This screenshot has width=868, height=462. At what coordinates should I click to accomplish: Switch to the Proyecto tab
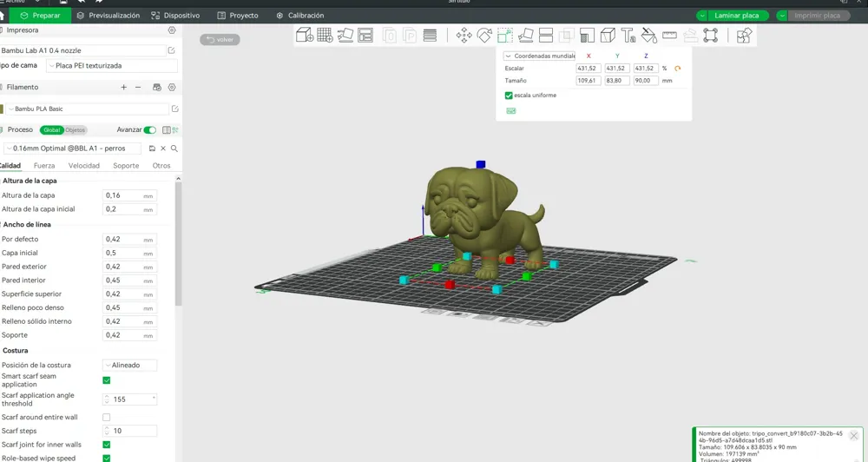(x=238, y=16)
